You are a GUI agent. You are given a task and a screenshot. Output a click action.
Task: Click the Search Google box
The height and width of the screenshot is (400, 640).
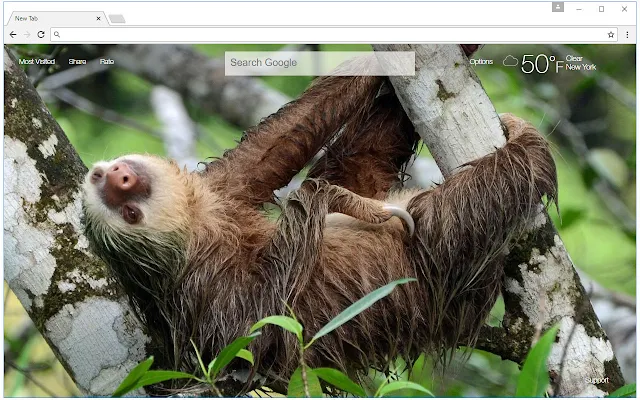pyautogui.click(x=320, y=63)
